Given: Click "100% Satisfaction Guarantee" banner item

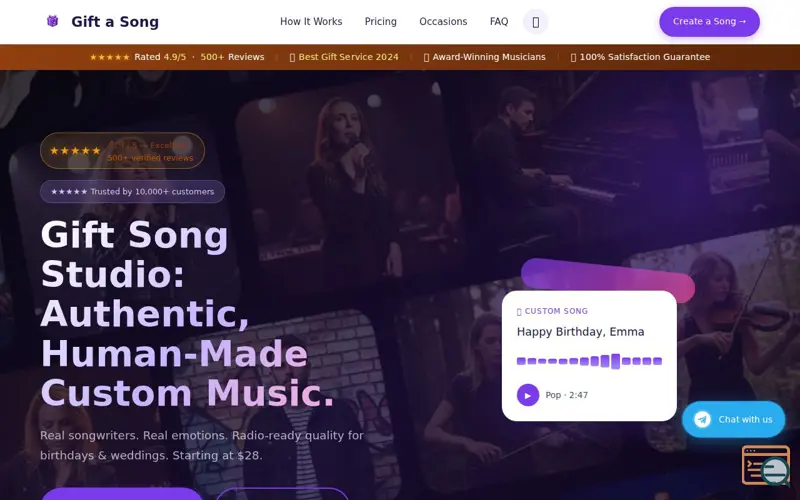Looking at the screenshot, I should click(640, 57).
